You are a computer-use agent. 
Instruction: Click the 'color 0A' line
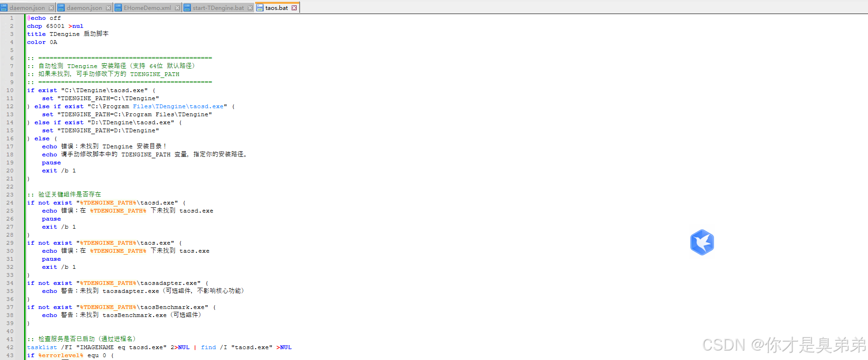click(42, 42)
